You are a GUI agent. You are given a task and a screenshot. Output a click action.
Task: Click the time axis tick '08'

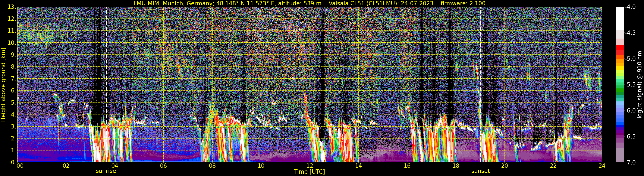click(x=212, y=166)
